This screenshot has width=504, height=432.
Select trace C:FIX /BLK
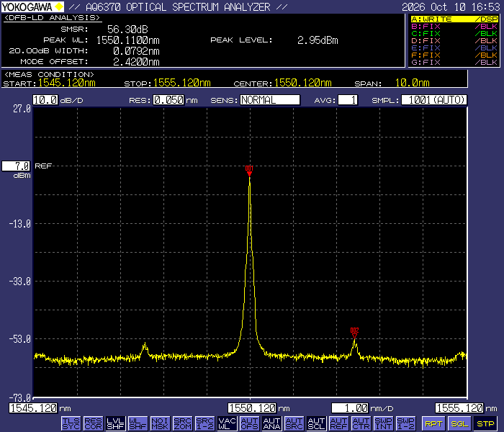(454, 33)
